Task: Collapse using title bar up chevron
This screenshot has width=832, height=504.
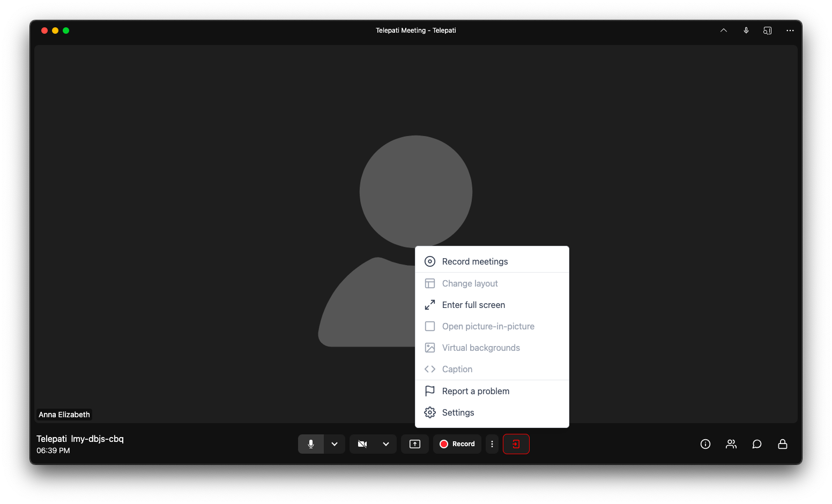Action: point(724,31)
